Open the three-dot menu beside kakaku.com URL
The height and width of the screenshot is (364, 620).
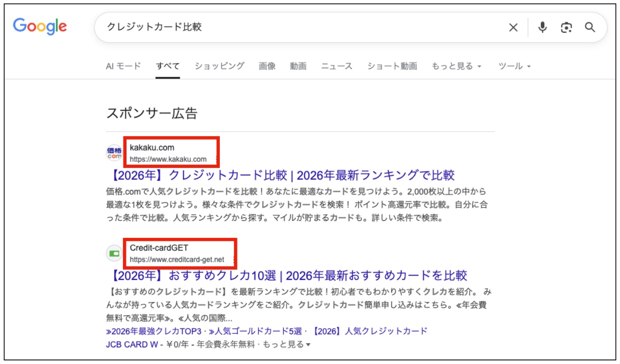[217, 159]
